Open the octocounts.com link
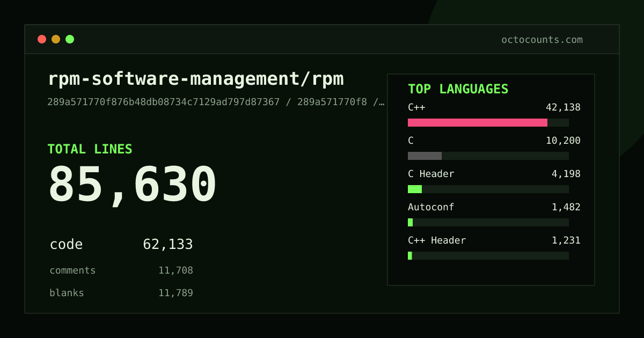The image size is (644, 338). (542, 40)
